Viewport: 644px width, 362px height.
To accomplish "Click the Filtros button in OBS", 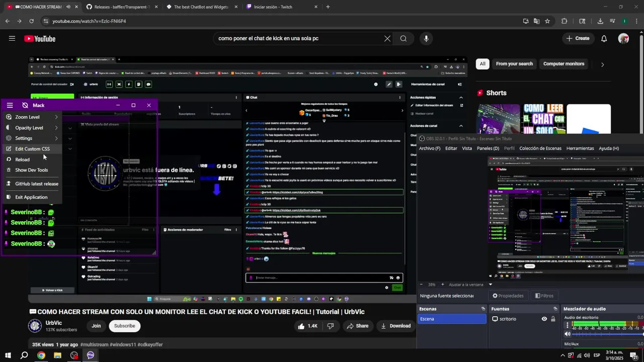I will coord(544,296).
